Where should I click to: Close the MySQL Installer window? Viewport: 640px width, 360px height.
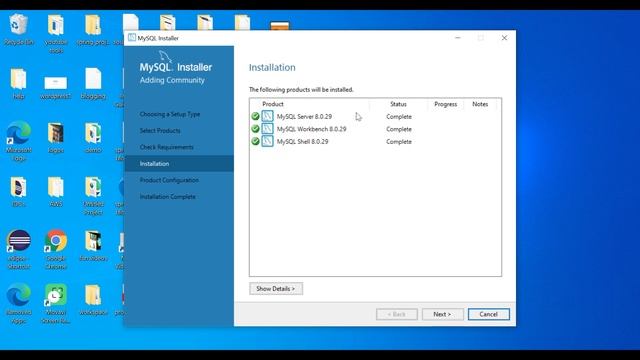click(x=504, y=38)
